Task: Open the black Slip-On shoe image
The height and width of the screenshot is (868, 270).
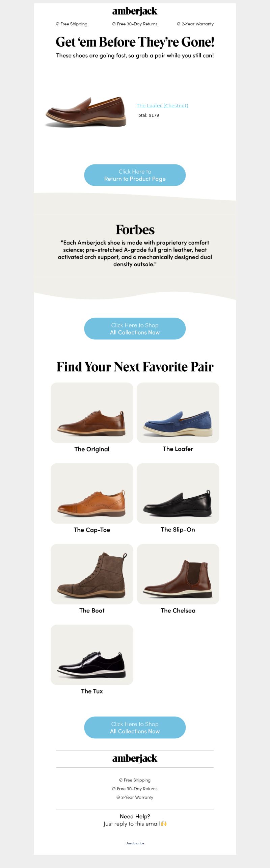Action: tap(178, 493)
